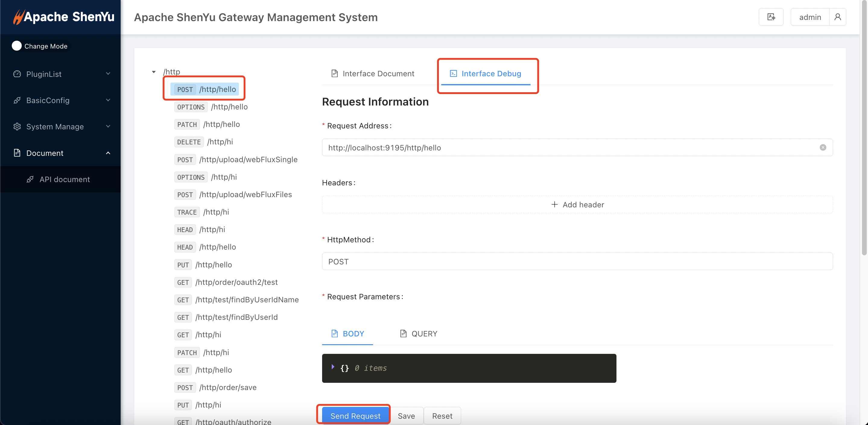Image resolution: width=868 pixels, height=425 pixels.
Task: Select DELETE /http/hi in the API tree
Action: (x=204, y=142)
